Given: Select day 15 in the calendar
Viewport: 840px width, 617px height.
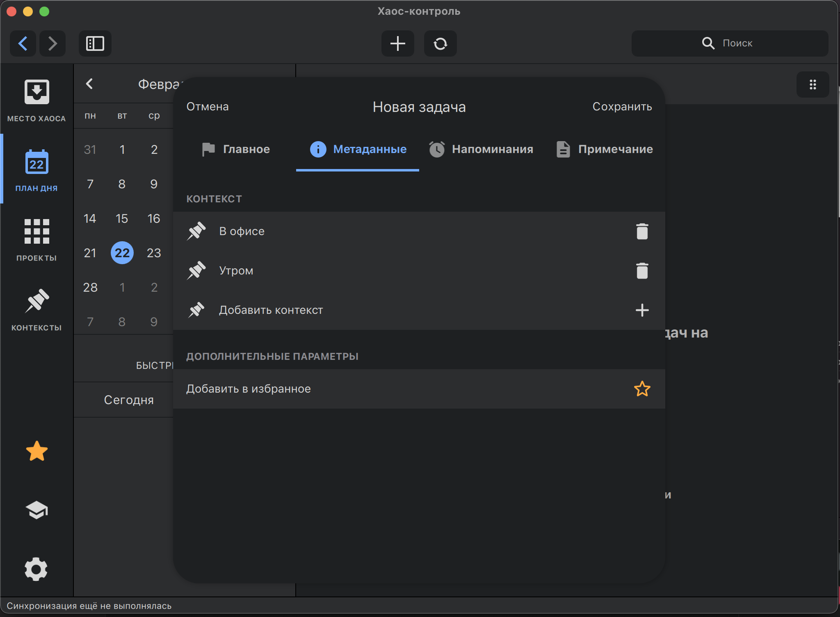Looking at the screenshot, I should click(x=122, y=219).
